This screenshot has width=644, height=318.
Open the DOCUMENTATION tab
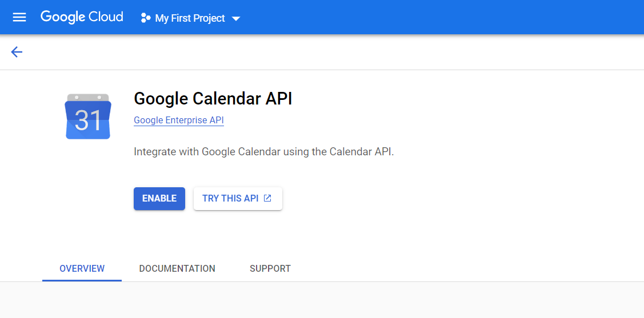(177, 268)
